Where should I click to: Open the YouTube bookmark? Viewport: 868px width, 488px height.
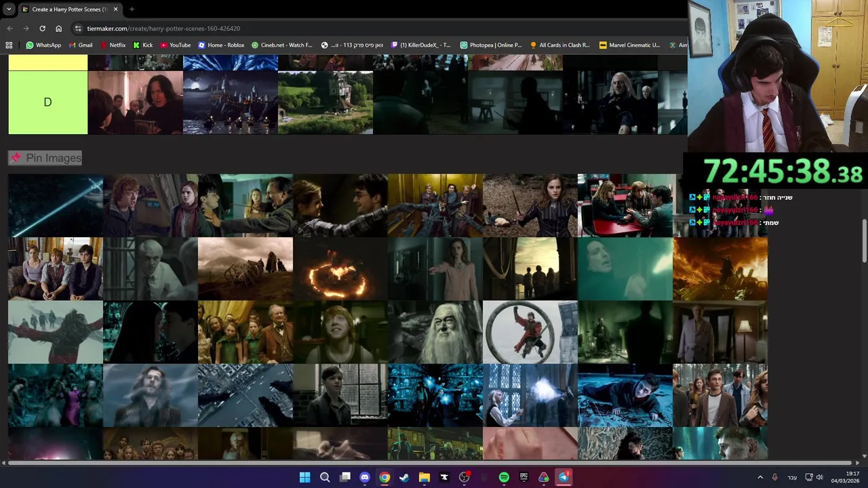click(x=176, y=45)
